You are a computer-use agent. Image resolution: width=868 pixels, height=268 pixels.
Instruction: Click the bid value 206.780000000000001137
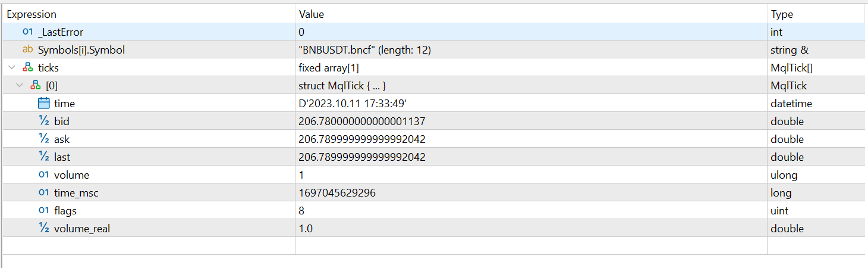(x=362, y=121)
